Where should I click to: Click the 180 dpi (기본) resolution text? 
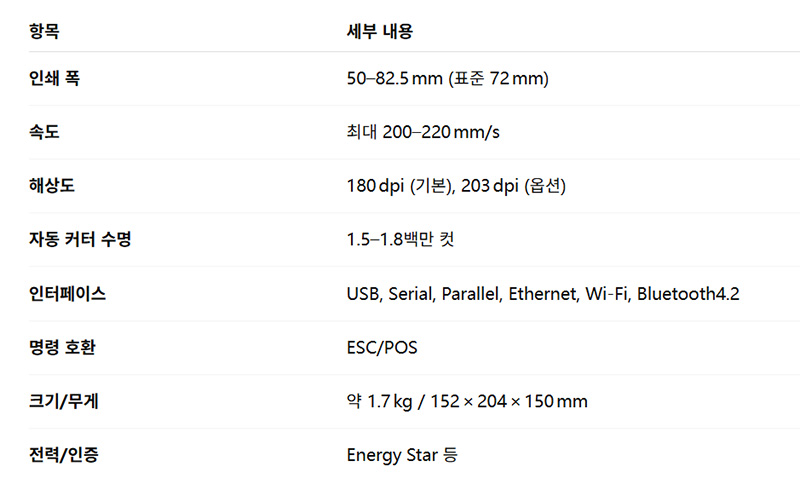[x=399, y=186]
